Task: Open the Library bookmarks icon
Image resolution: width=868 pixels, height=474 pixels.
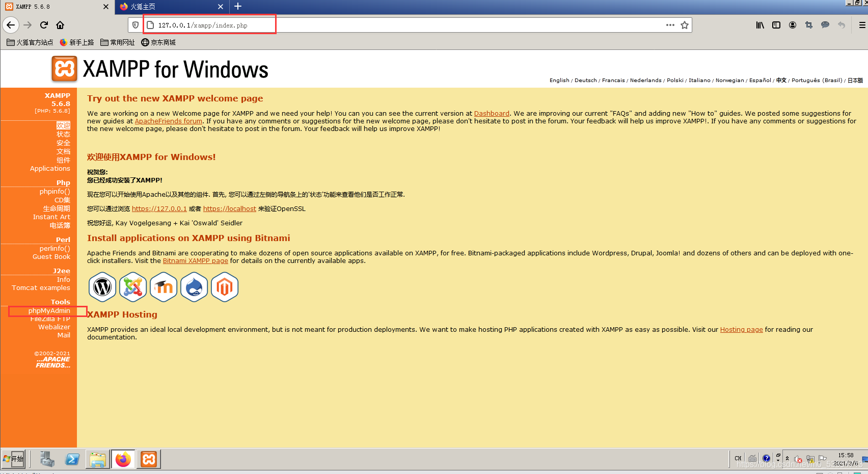Action: [x=760, y=25]
